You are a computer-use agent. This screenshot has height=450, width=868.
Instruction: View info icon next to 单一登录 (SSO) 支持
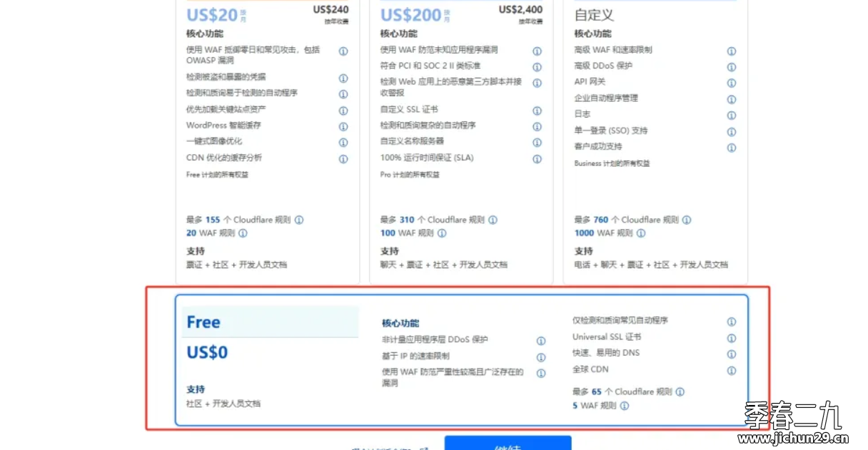pos(732,132)
